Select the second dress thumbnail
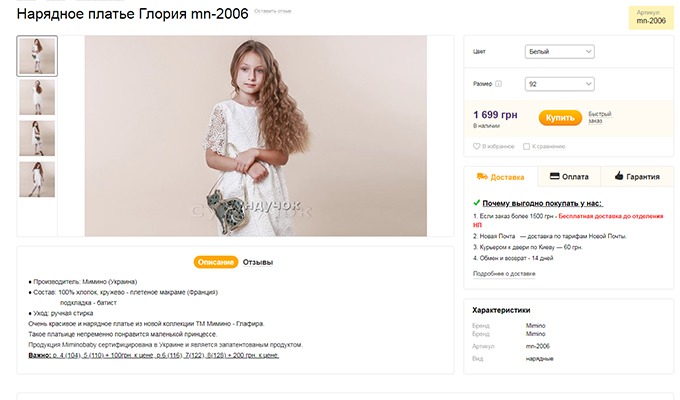This screenshot has width=680, height=400. coord(37,97)
